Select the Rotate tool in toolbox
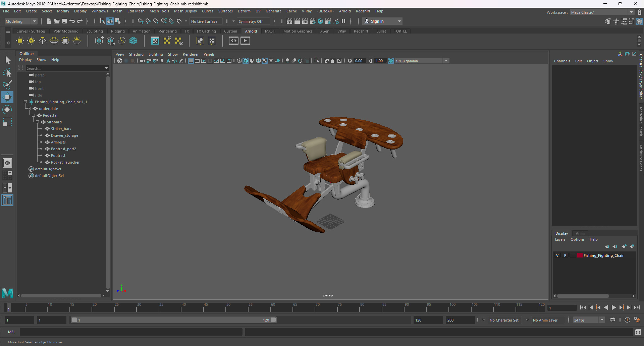The width and height of the screenshot is (644, 346). [7, 110]
